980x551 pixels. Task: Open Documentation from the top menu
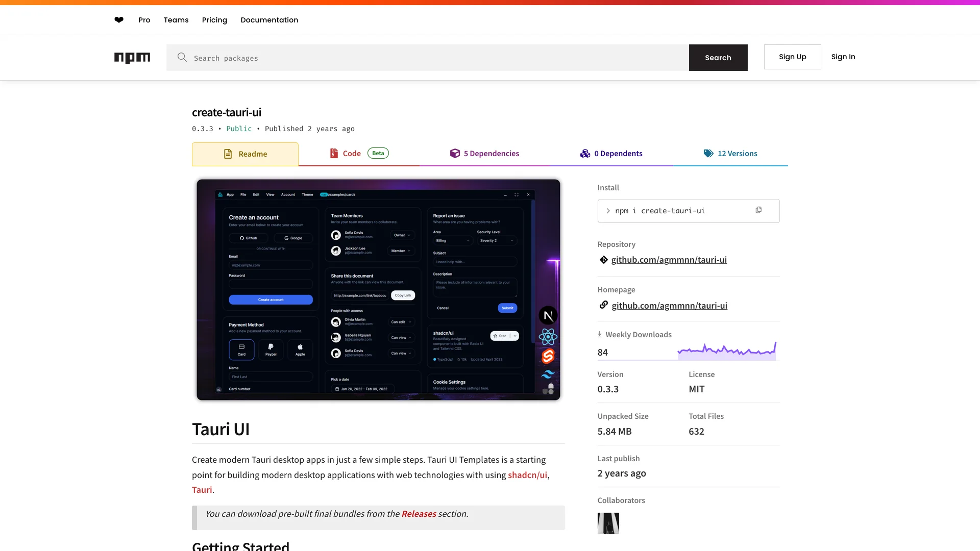(x=269, y=20)
